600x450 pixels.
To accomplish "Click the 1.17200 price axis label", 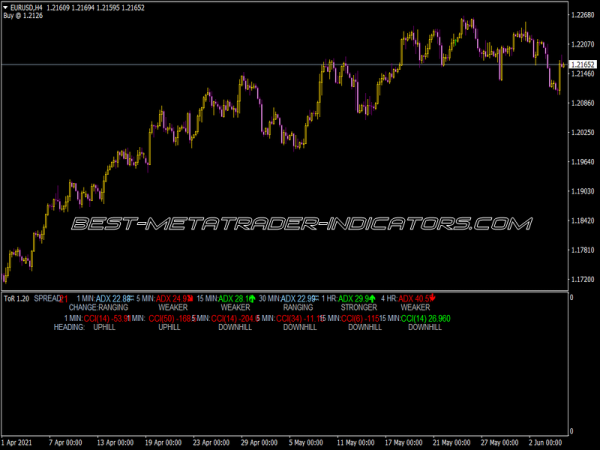I will pos(583,280).
